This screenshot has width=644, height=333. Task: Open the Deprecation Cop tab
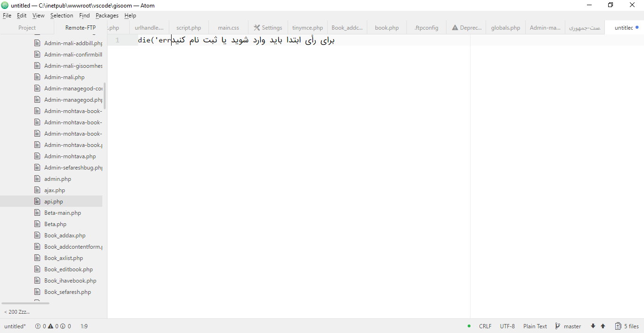pos(466,28)
